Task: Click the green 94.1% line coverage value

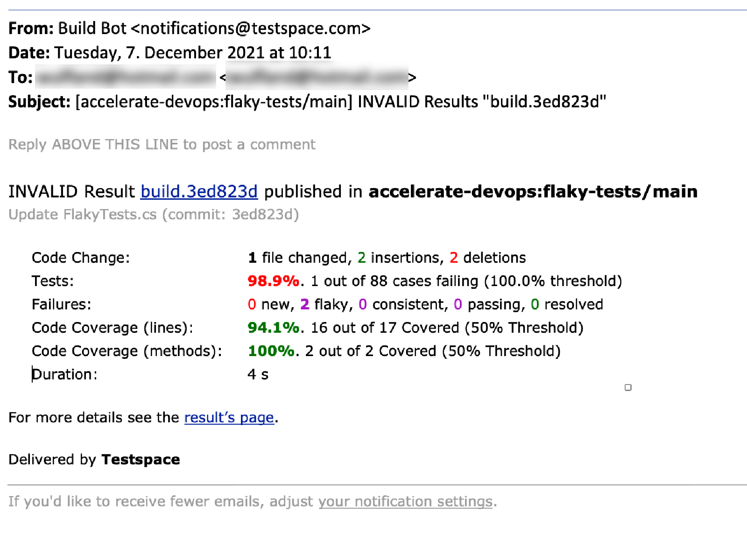Action: pos(273,328)
